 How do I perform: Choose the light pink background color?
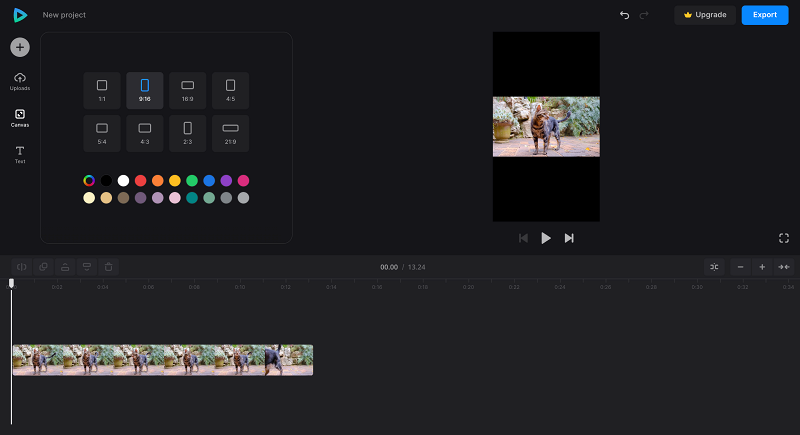pyautogui.click(x=175, y=198)
